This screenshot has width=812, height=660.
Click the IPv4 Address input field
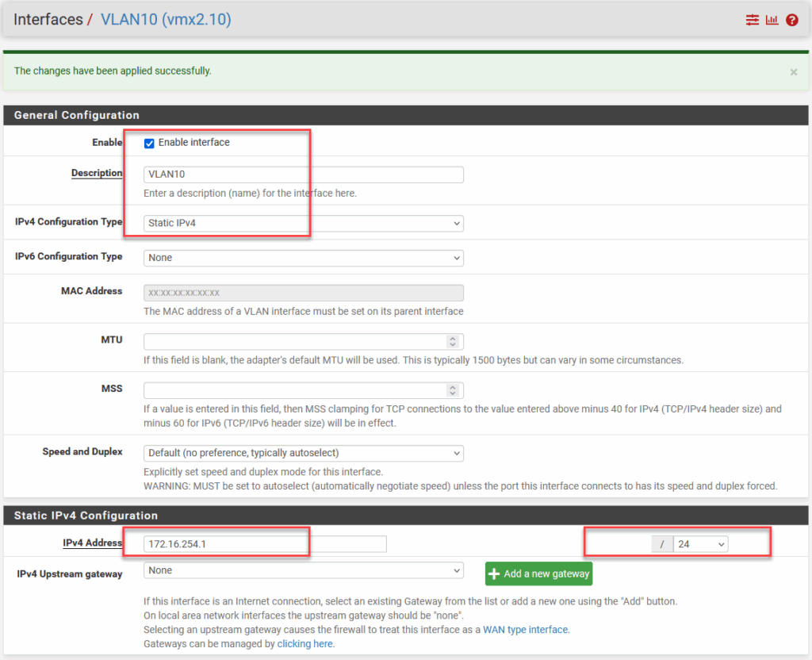[x=265, y=544]
